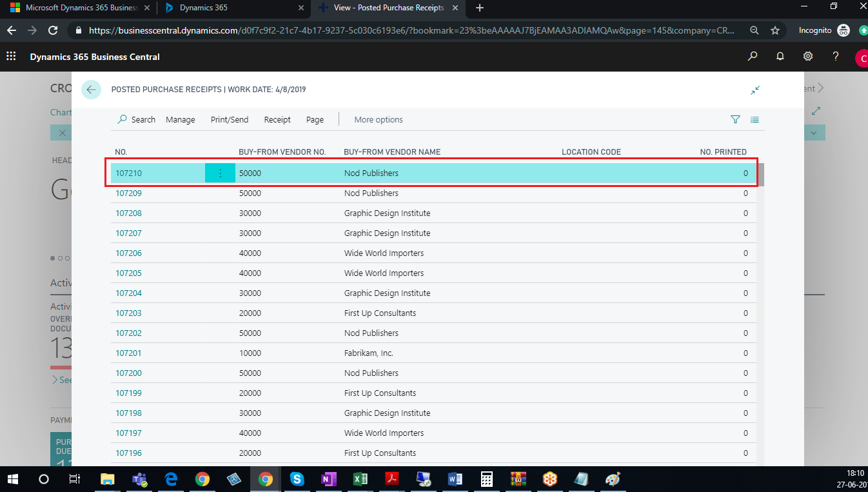Click Search in the receipts action bar
This screenshot has width=868, height=492.
tap(136, 119)
